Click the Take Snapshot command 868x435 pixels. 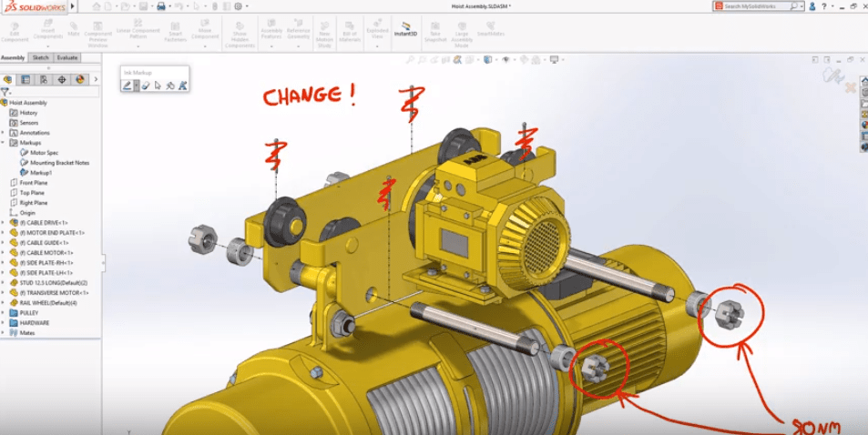tap(435, 32)
